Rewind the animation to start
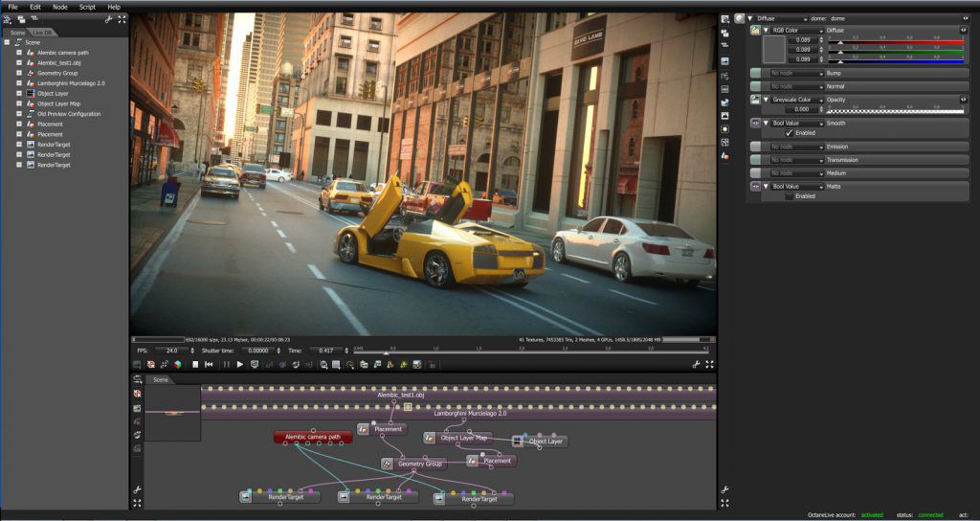The height and width of the screenshot is (521, 980). [x=209, y=364]
